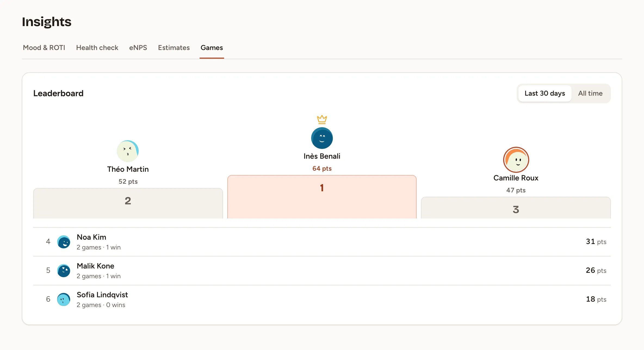Click Noa Kim's avatar in the list
This screenshot has width=644, height=350.
click(x=64, y=242)
